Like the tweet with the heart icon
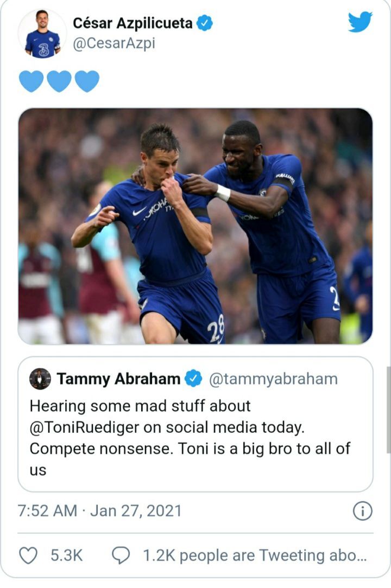The image size is (391, 588). 28,555
